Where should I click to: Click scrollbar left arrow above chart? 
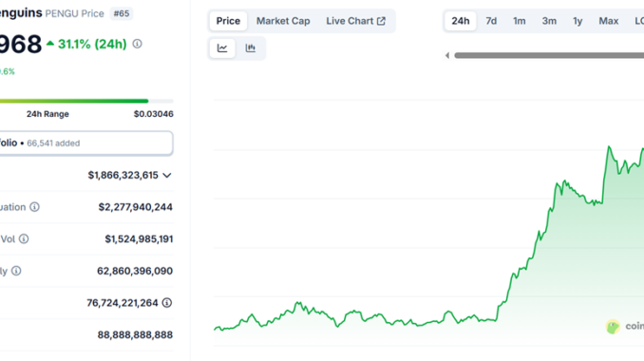coord(447,55)
